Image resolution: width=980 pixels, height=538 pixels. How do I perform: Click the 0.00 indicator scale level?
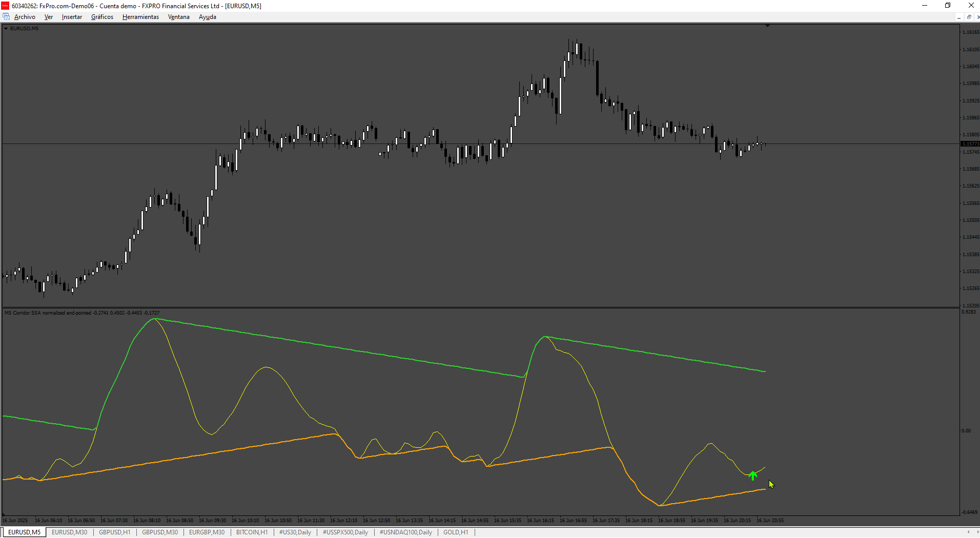tap(966, 431)
